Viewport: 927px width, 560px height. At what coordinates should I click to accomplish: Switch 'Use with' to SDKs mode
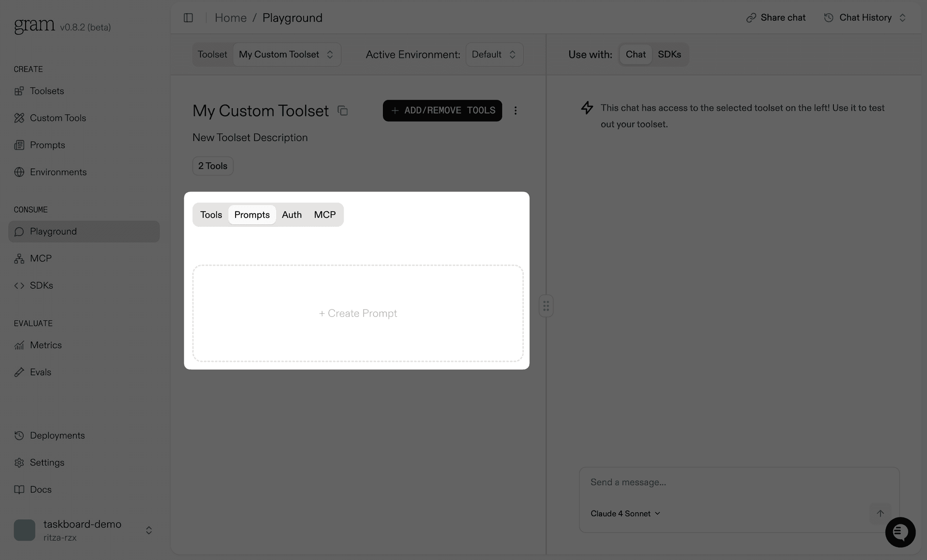(x=669, y=54)
